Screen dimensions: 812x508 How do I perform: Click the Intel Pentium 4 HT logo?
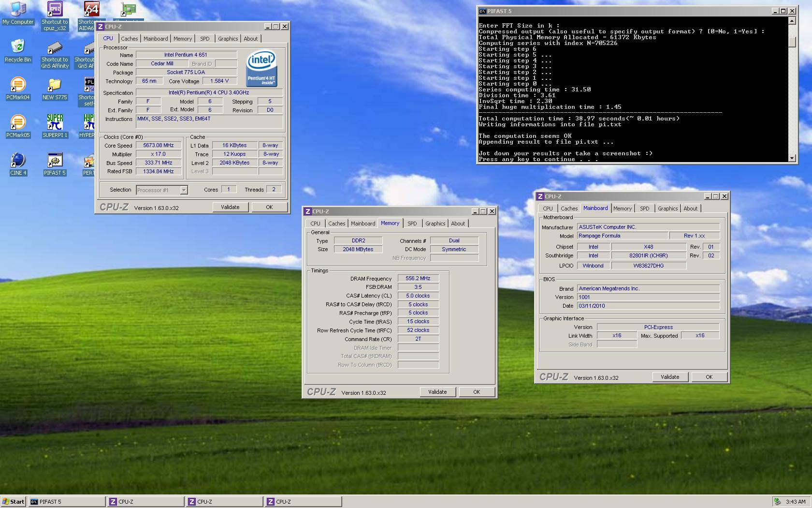tap(261, 69)
